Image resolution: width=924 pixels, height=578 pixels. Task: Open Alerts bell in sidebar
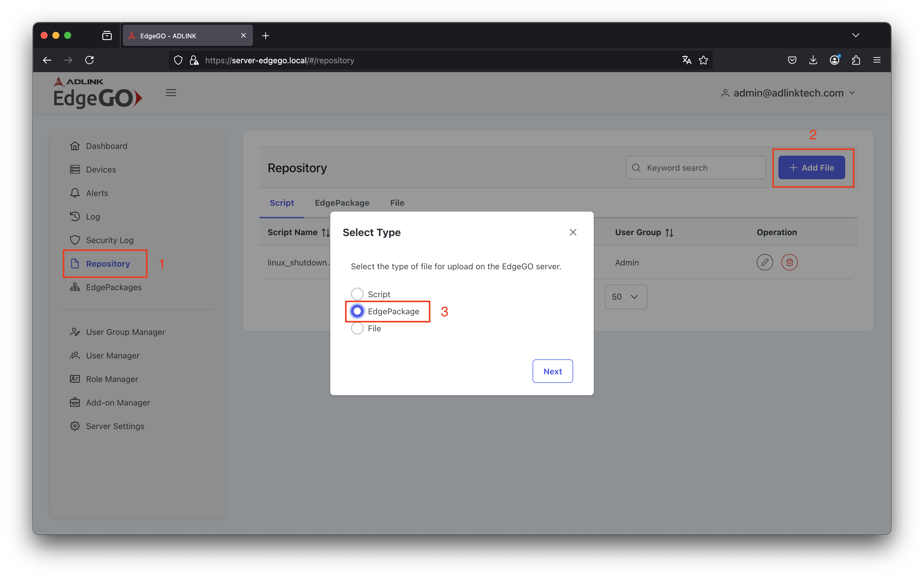(x=97, y=193)
